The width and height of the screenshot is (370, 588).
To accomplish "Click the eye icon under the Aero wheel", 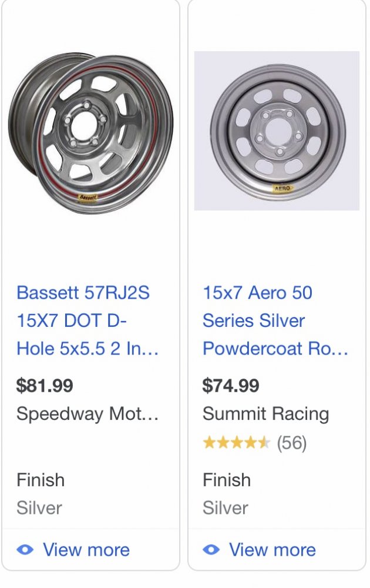I will click(x=211, y=550).
